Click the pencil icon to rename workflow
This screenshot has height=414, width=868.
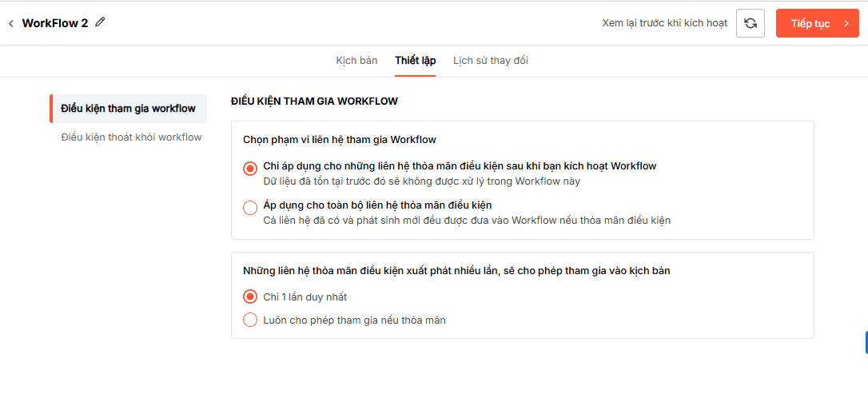pyautogui.click(x=100, y=22)
